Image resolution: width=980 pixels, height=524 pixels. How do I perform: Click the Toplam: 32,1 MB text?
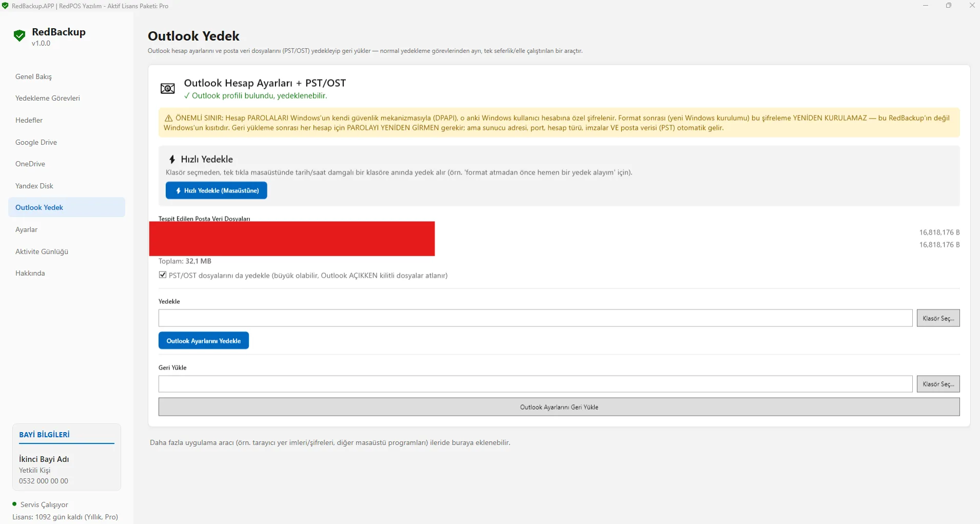pyautogui.click(x=185, y=261)
